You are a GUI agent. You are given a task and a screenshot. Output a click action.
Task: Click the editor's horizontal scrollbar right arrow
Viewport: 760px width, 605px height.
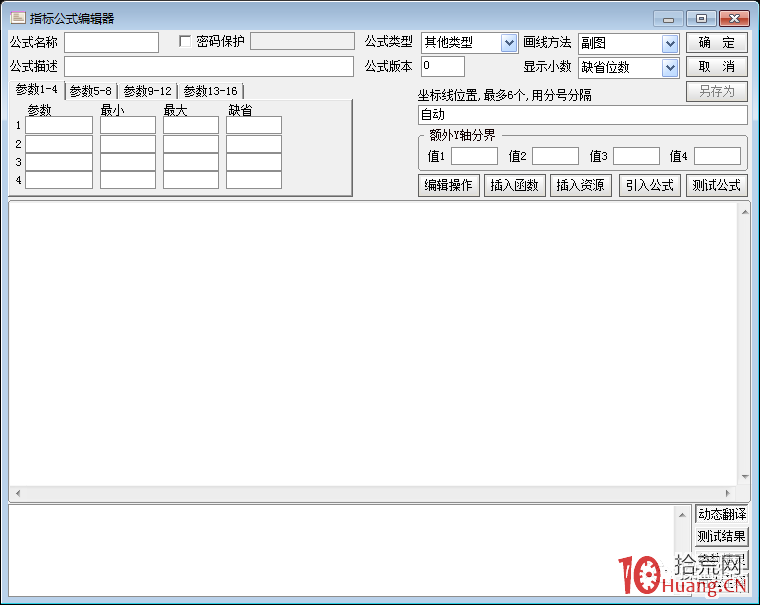click(728, 494)
